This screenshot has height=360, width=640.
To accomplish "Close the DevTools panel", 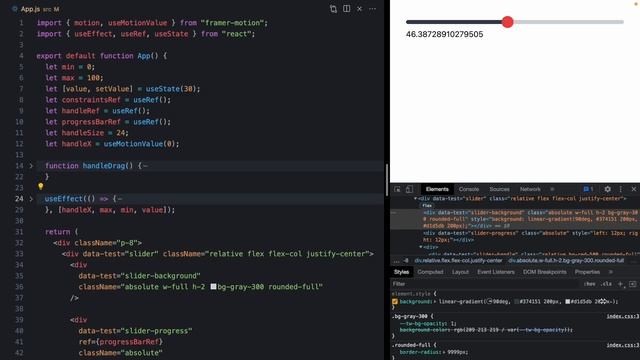I will (x=633, y=189).
